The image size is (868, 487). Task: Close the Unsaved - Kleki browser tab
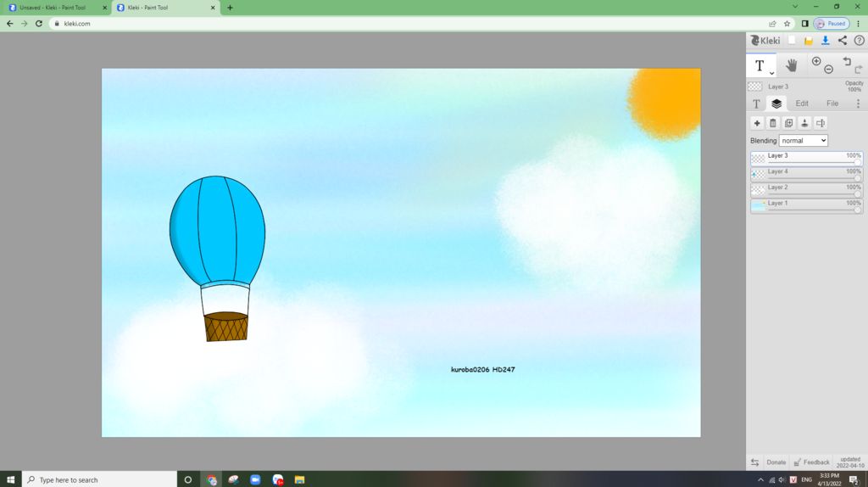pyautogui.click(x=104, y=8)
